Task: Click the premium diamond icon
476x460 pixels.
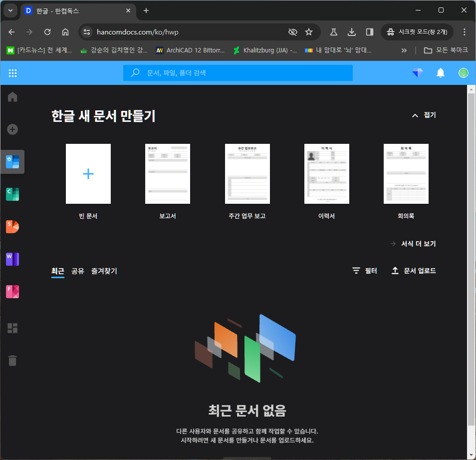Action: pos(418,73)
